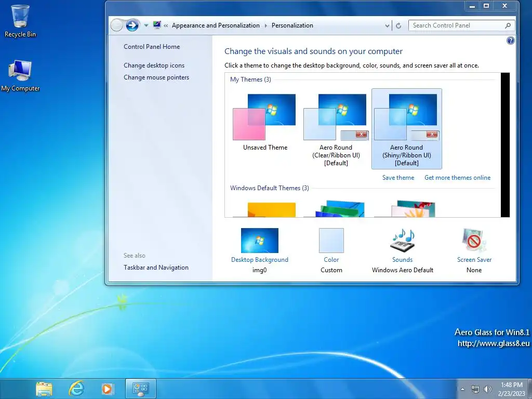
Task: Open the address bar history dropdown
Action: tap(387, 25)
